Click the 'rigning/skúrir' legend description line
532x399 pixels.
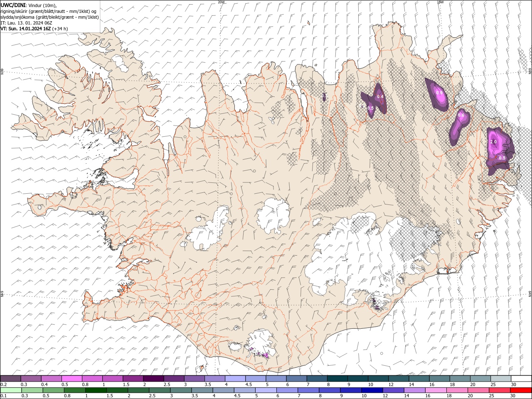48,11
